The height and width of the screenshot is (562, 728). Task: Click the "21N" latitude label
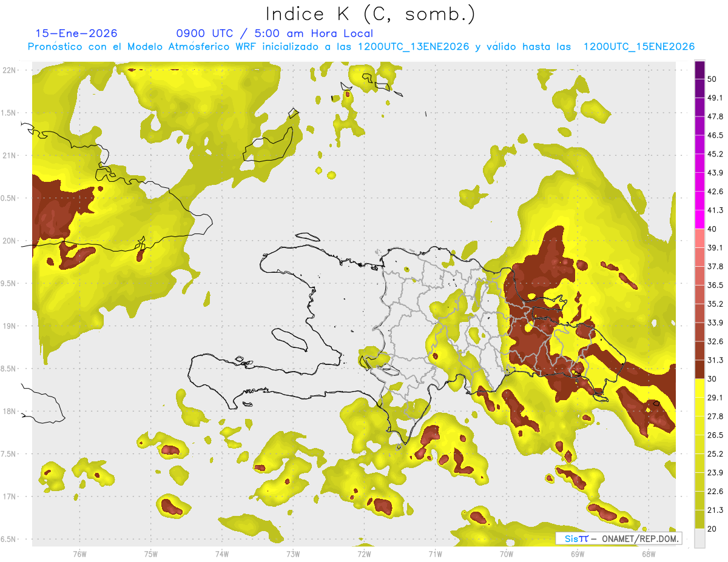click(x=8, y=155)
